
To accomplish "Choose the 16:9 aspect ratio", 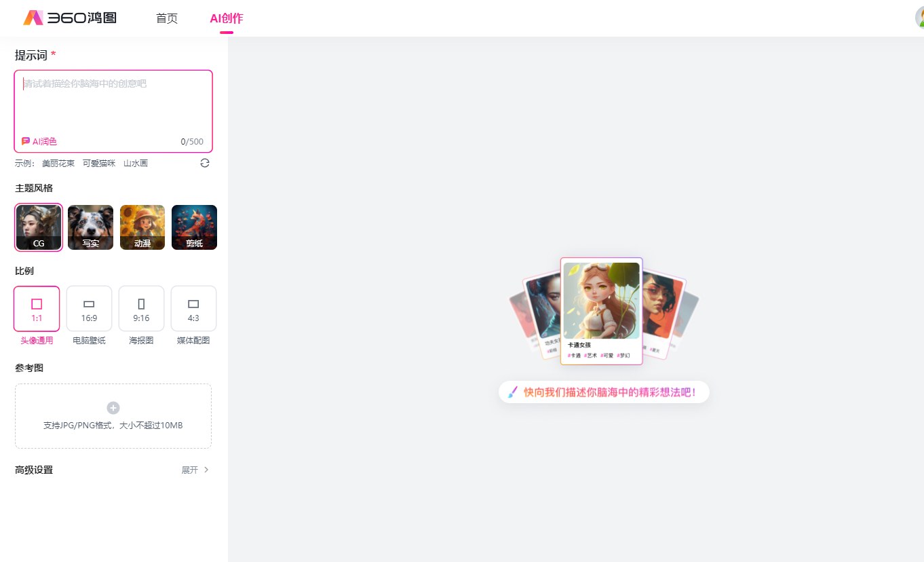I will point(89,309).
